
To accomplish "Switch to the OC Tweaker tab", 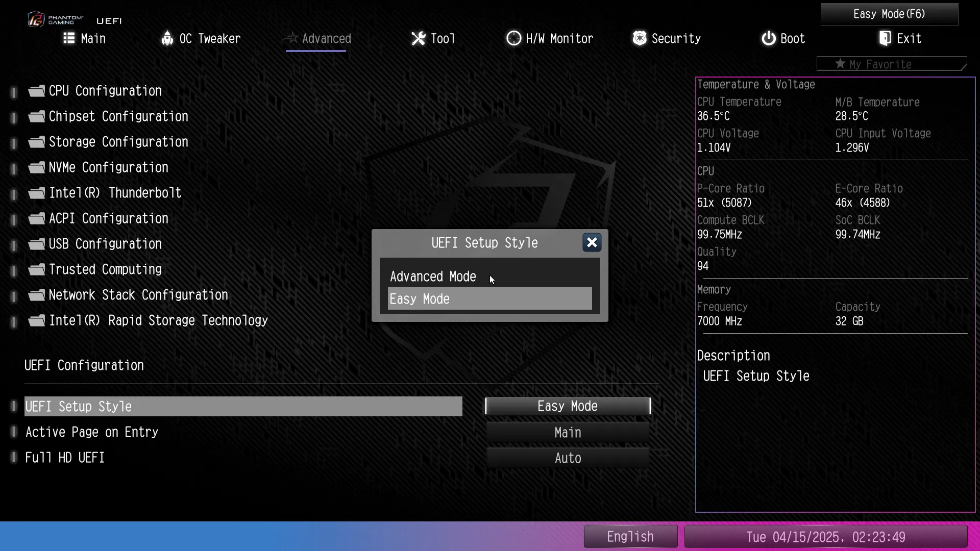I will (x=201, y=38).
